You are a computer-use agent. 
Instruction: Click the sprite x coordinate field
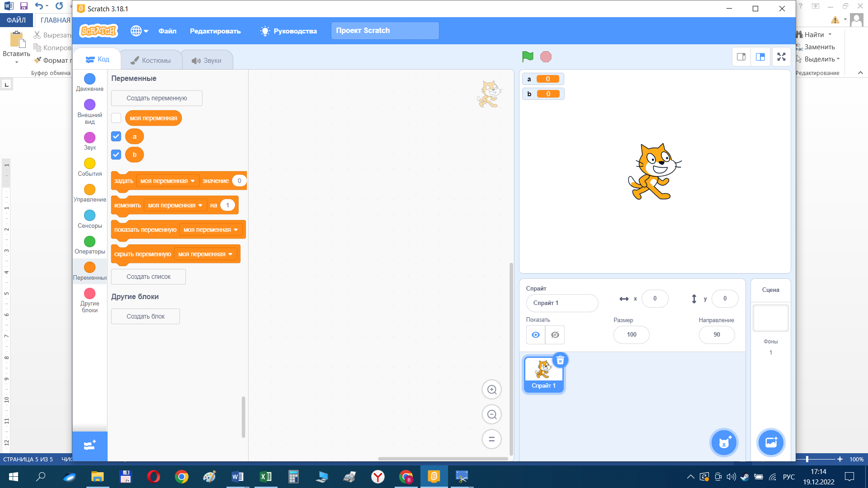pos(655,298)
